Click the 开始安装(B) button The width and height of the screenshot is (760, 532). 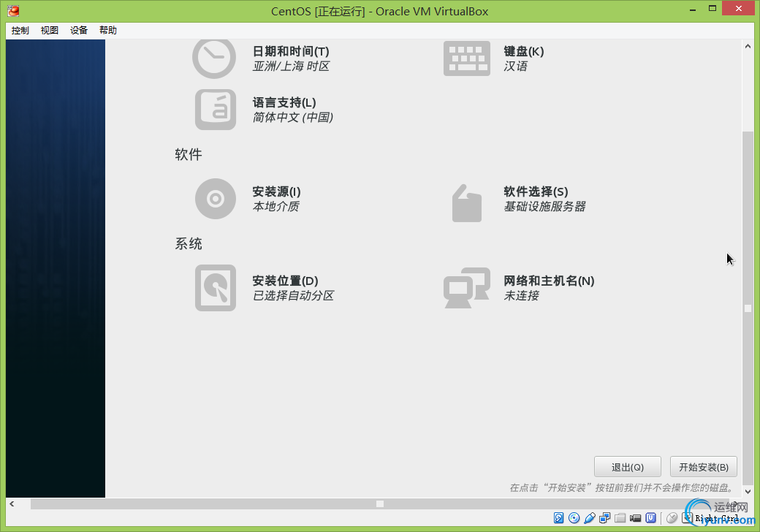coord(704,467)
